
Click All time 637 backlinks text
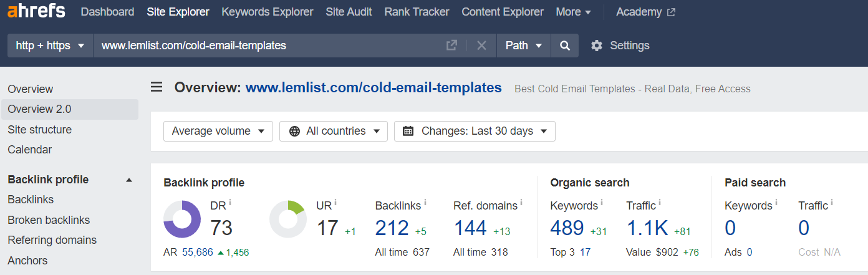[x=402, y=252]
